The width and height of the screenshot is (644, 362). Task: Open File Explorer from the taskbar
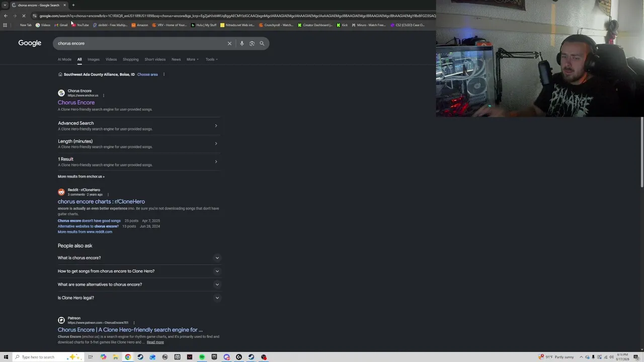[x=116, y=357]
